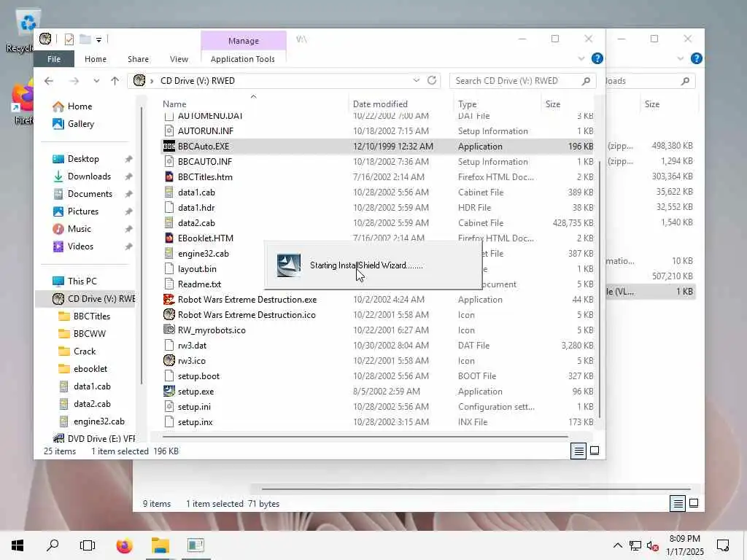Select the RW_myrobots.ico icon
The image size is (747, 560).
(169, 330)
